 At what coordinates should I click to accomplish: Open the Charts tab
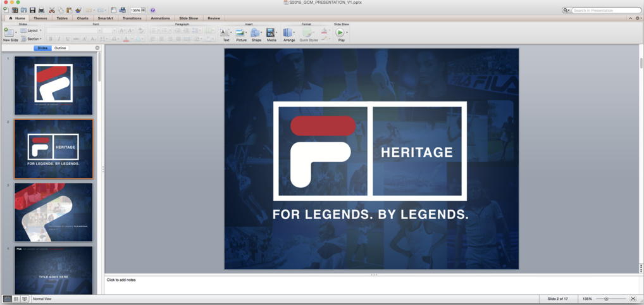click(x=82, y=18)
